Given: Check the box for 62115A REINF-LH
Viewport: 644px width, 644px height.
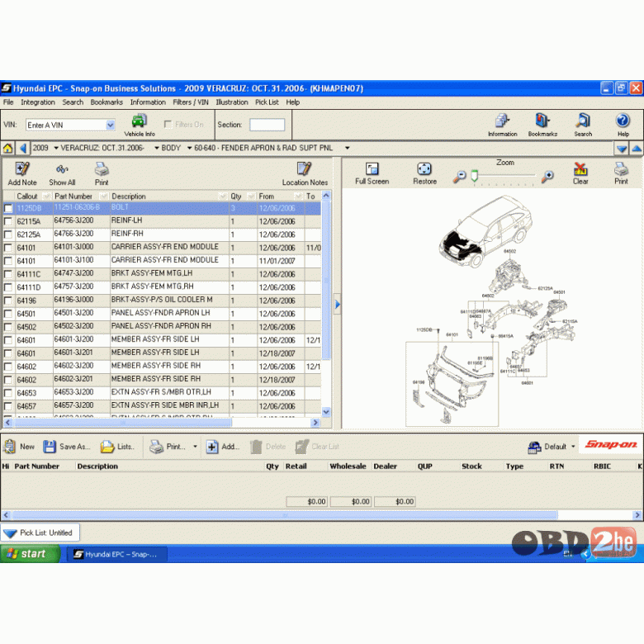Looking at the screenshot, I should (x=8, y=221).
